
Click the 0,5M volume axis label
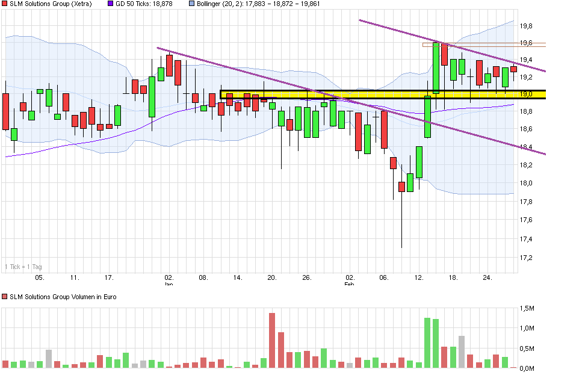pyautogui.click(x=527, y=348)
